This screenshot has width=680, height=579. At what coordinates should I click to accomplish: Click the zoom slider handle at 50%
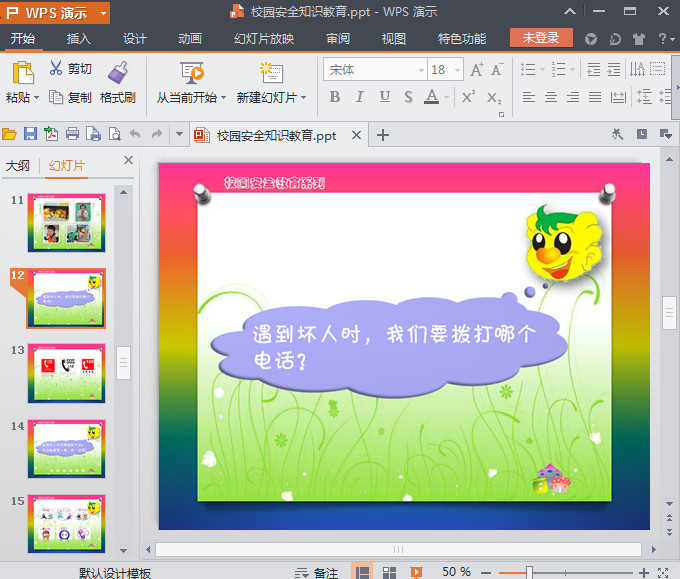(529, 572)
